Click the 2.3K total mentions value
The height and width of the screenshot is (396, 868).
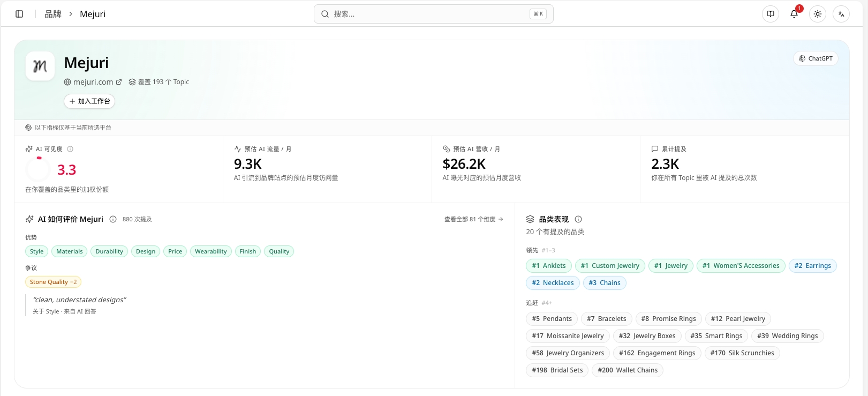pos(665,164)
